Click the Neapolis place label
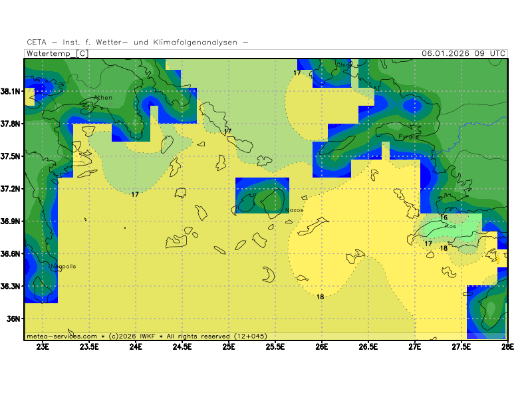This screenshot has width=532, height=399. (x=63, y=267)
